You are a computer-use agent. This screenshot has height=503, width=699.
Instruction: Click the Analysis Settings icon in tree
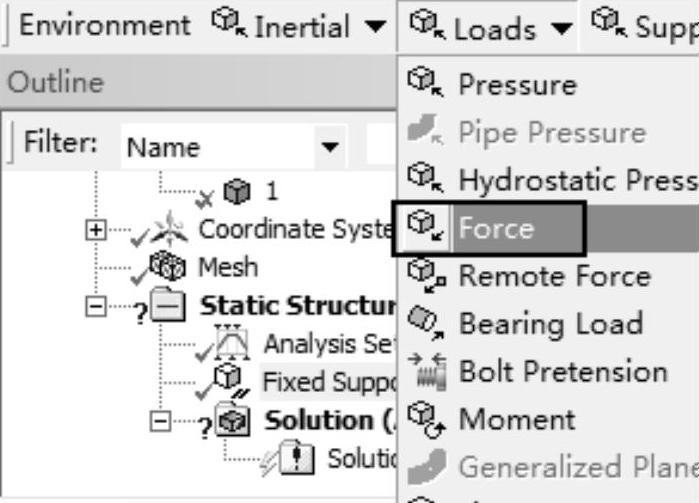point(237,344)
